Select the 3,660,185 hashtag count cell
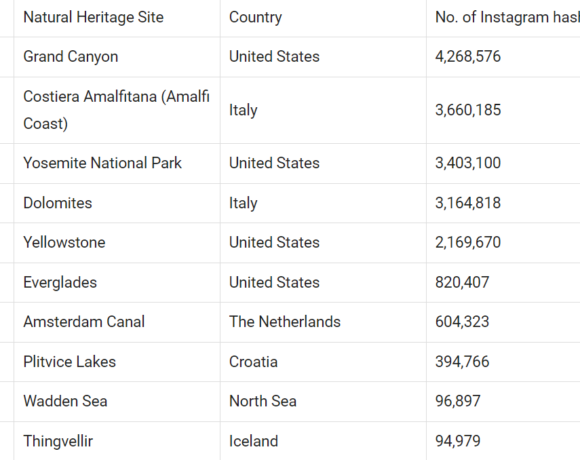Image resolution: width=580 pixels, height=460 pixels. [503, 110]
